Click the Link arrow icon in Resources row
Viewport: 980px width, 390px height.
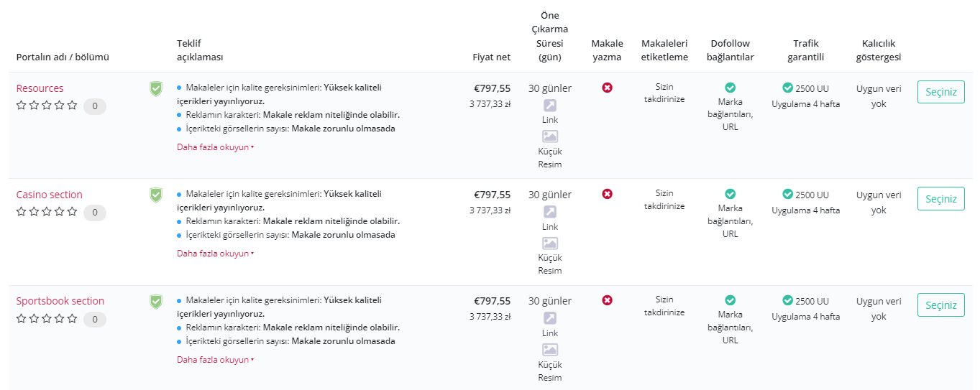(x=550, y=105)
